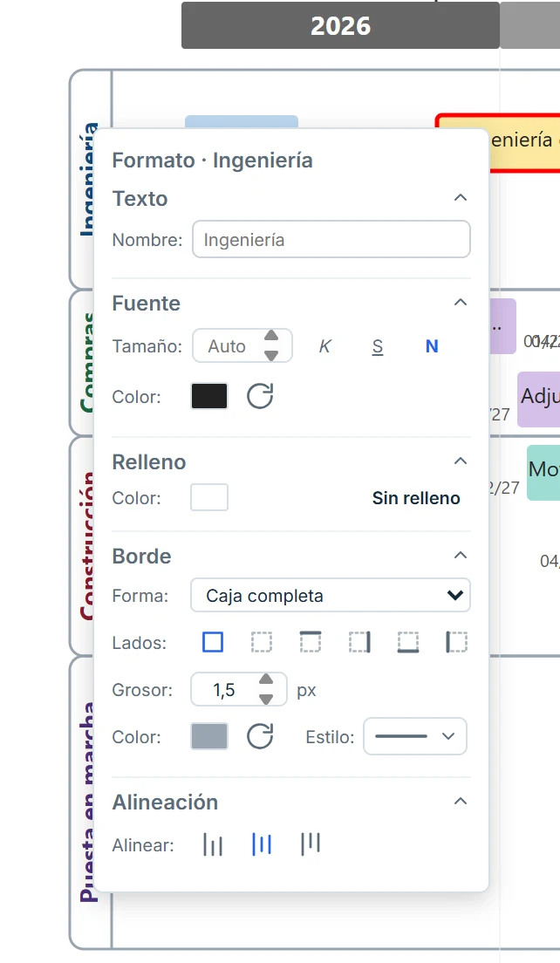Select the teal Mo task bar
This screenshot has height=963, width=560.
543,472
